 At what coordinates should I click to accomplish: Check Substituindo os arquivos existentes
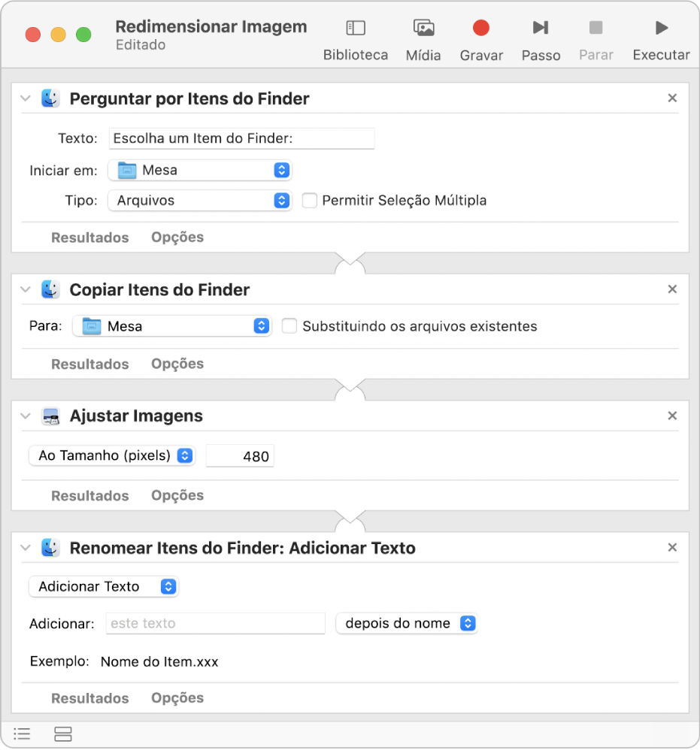tap(289, 326)
